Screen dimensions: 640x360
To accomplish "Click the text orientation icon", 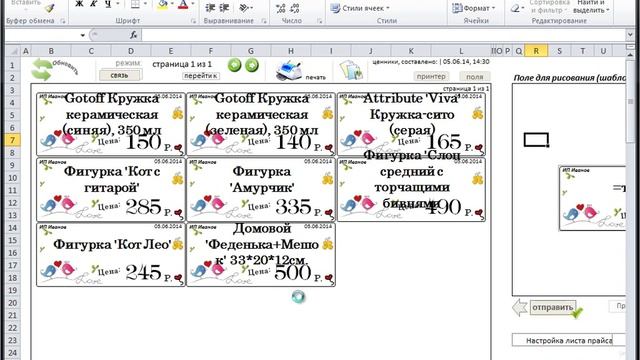I will pos(244,8).
